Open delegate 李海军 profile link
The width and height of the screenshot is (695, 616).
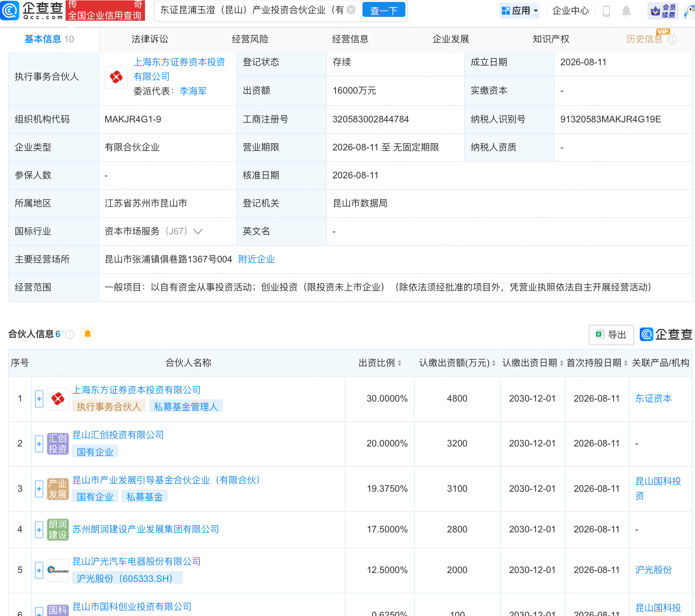[193, 91]
